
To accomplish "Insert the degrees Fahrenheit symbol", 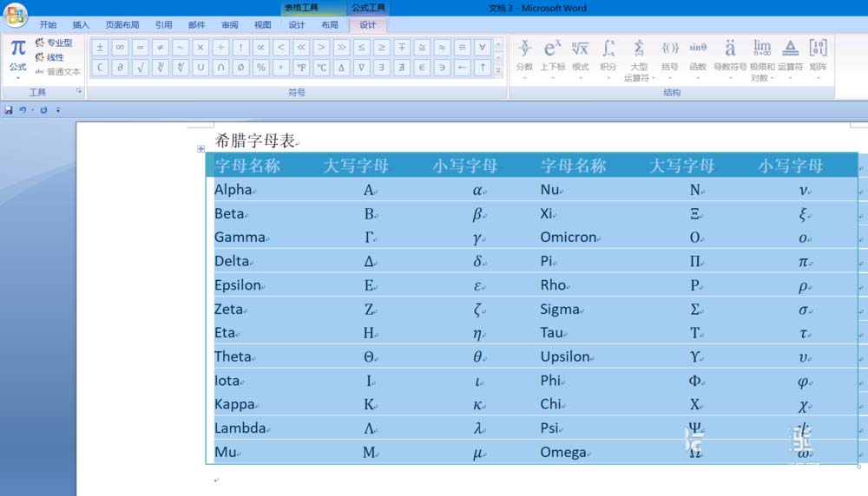I will tap(301, 68).
